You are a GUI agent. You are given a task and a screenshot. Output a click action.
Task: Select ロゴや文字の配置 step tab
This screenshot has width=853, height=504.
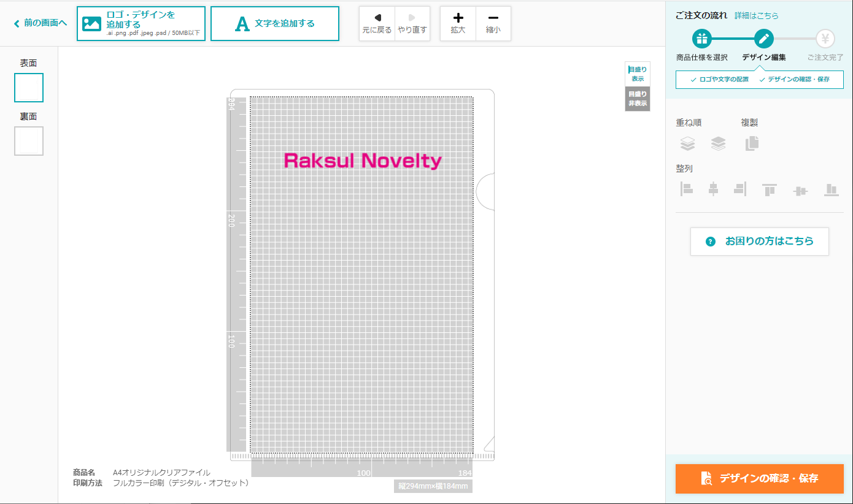719,80
